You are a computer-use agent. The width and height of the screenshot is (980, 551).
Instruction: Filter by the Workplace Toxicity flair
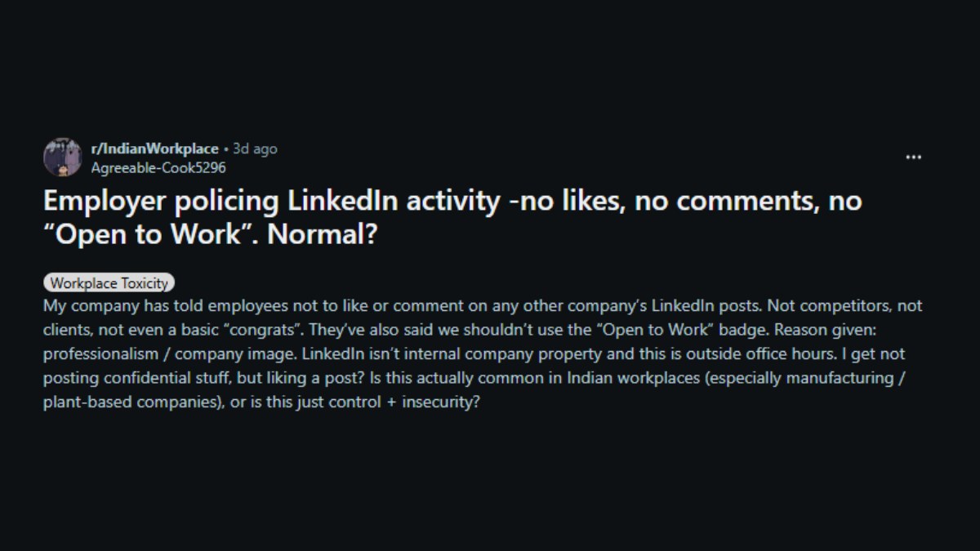109,284
